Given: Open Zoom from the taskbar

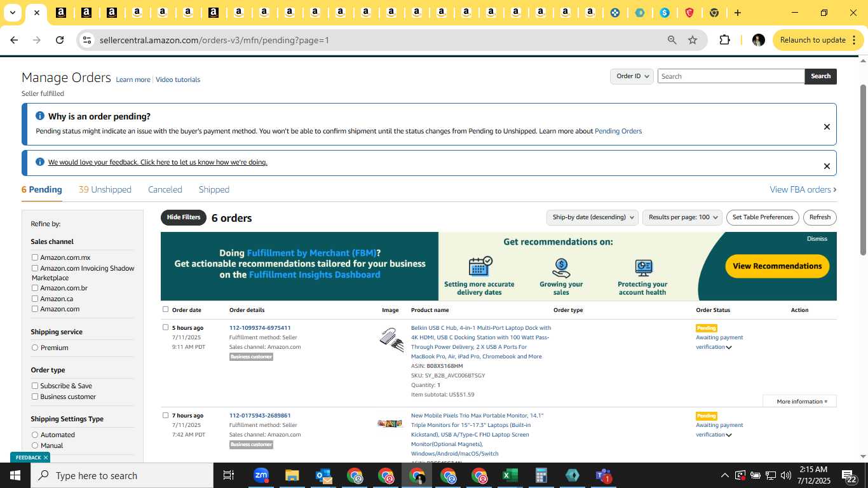Looking at the screenshot, I should (x=261, y=475).
